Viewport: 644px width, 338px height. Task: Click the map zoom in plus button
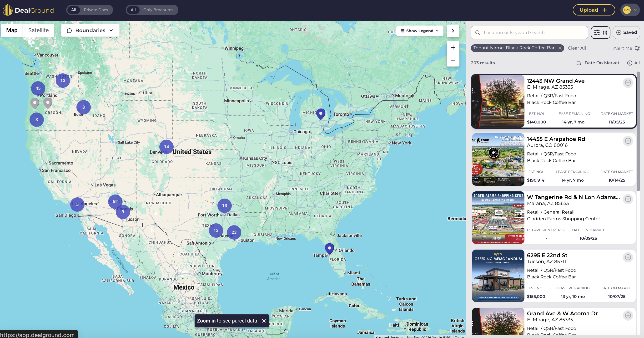[x=453, y=47]
